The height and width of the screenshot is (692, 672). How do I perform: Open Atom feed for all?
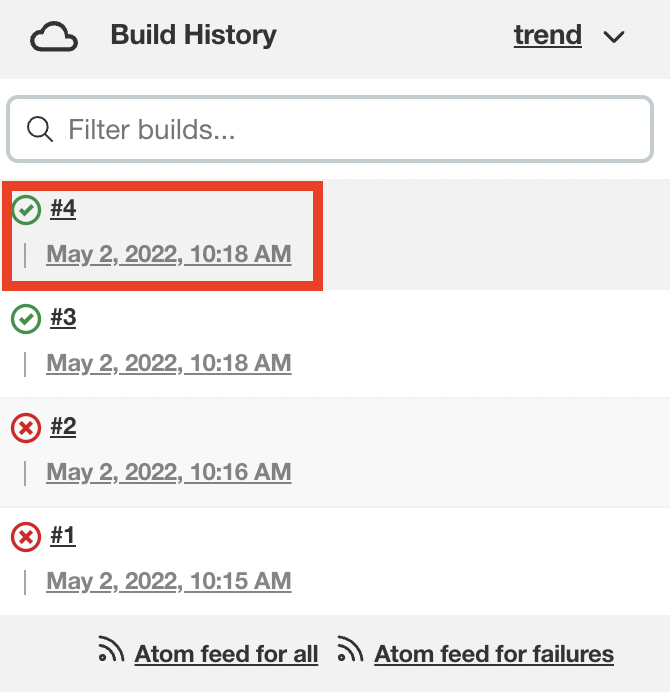click(x=226, y=654)
